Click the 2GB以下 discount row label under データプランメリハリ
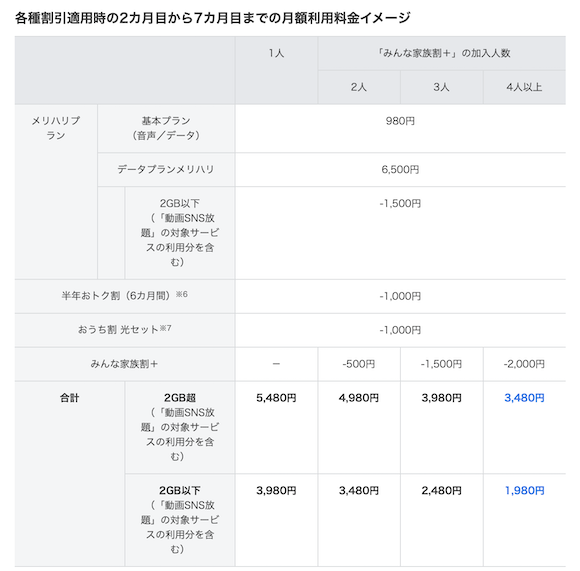This screenshot has height=571, width=580. pyautogui.click(x=180, y=233)
